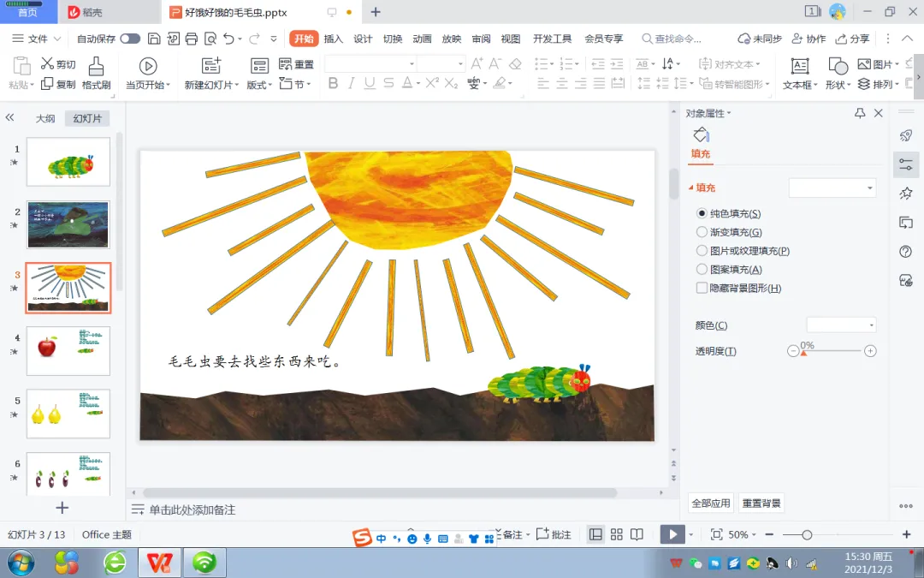Select Gradient Fill (渐变填充) radio
Image resolution: width=924 pixels, height=578 pixels.
(x=702, y=232)
